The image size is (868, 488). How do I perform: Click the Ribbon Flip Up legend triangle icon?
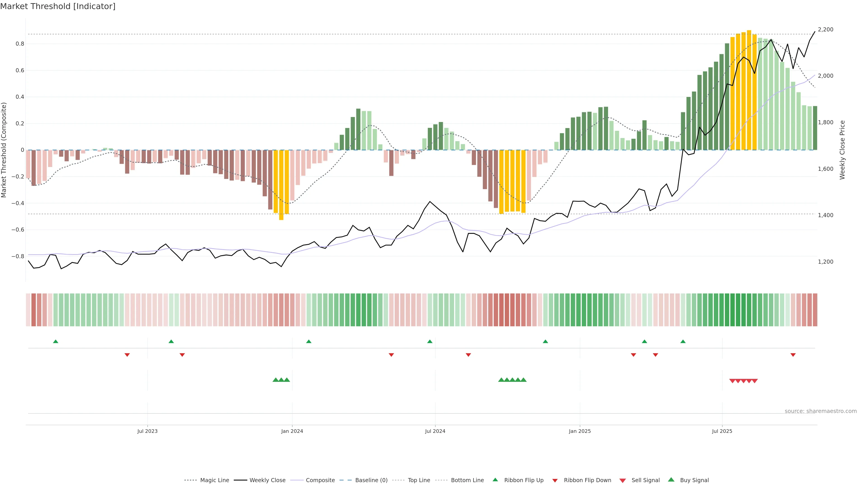(495, 480)
